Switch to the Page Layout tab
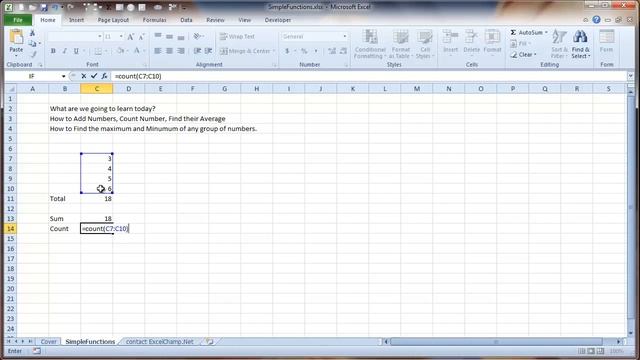The height and width of the screenshot is (360, 640). [113, 20]
